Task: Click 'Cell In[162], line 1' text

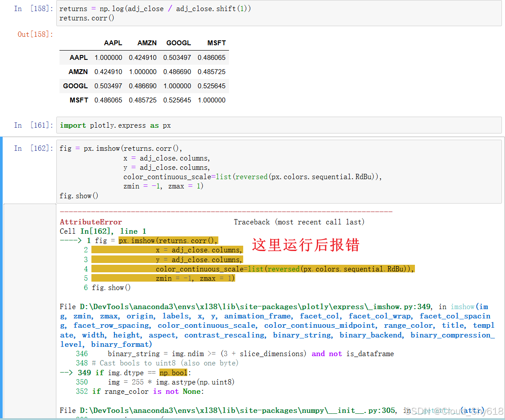Action: pos(103,232)
